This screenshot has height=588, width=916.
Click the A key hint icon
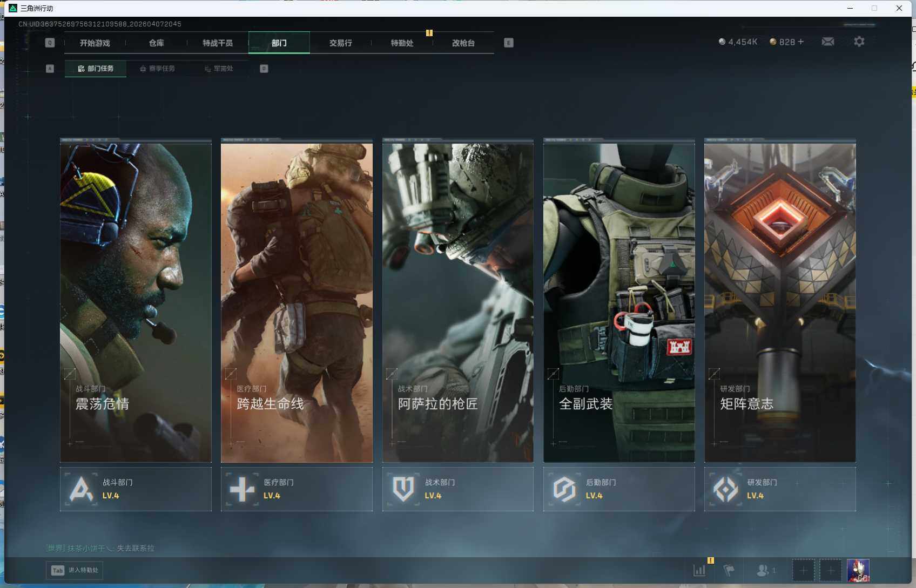pos(50,69)
